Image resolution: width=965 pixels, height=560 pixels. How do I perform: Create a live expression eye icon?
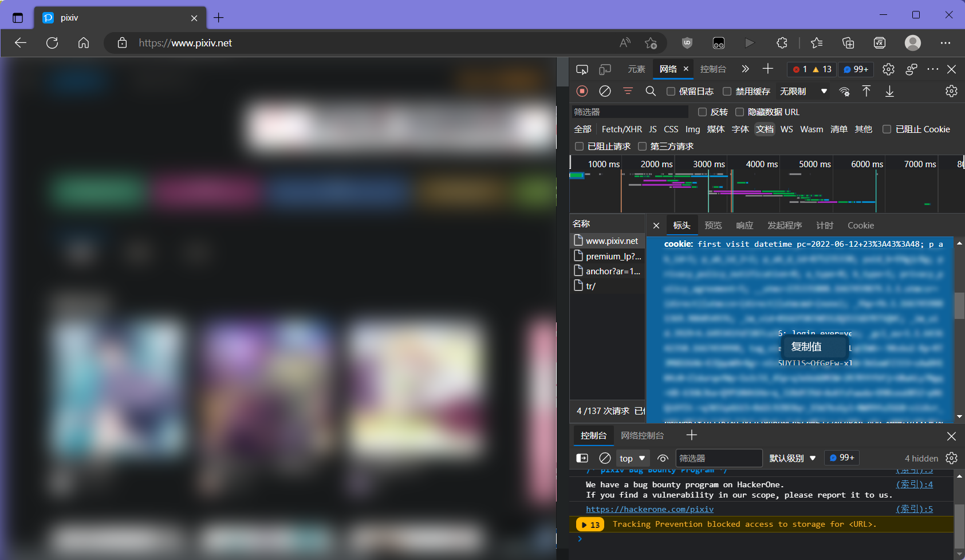663,458
